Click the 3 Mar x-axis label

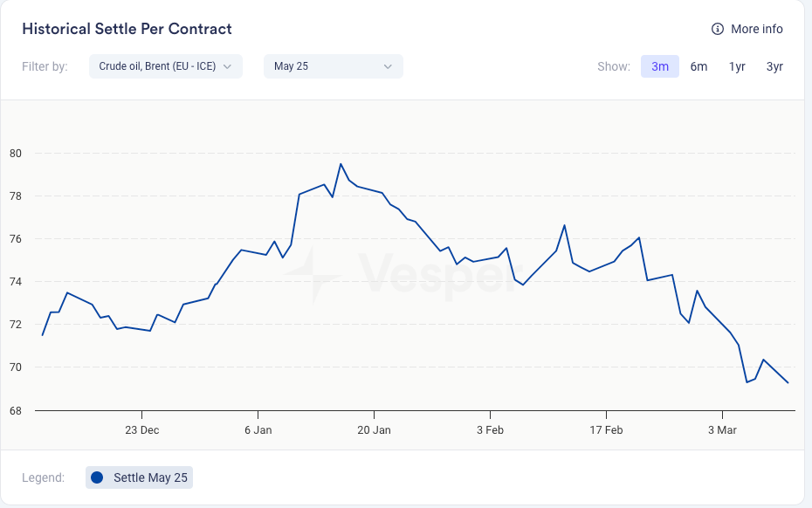coord(722,430)
